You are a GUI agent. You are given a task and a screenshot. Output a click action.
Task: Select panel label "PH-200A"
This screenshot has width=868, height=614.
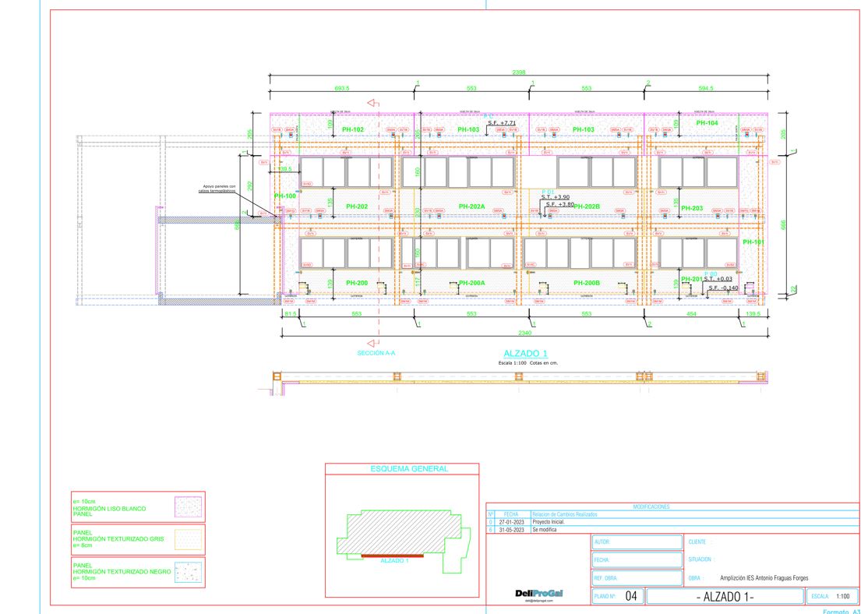click(471, 283)
